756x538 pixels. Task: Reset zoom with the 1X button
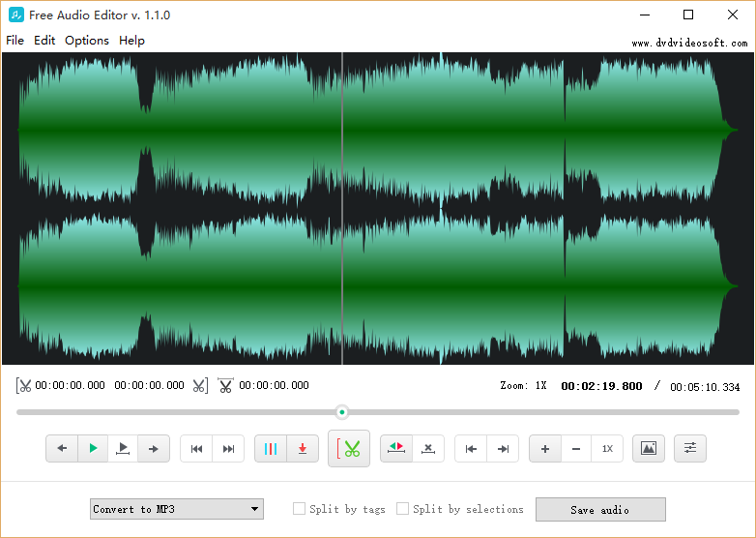(607, 448)
